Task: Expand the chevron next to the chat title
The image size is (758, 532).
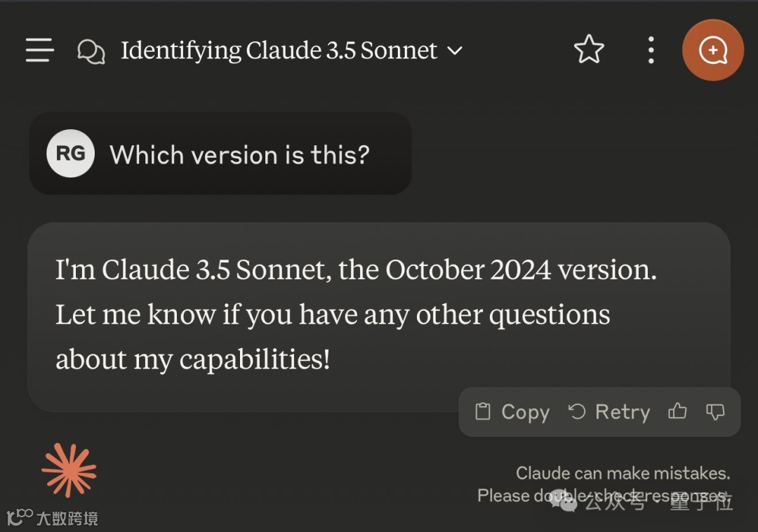Action: [455, 51]
